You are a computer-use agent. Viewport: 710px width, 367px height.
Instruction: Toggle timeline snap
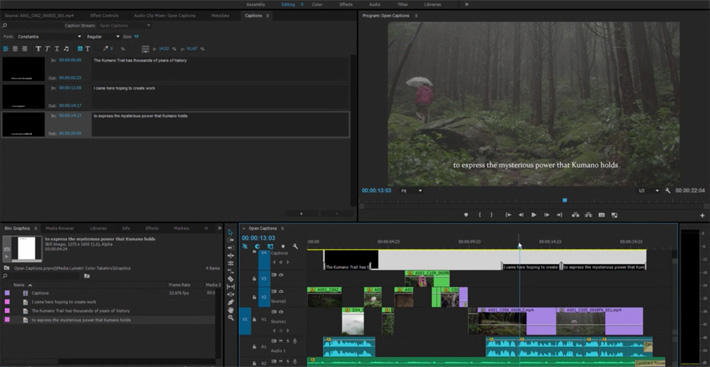pyautogui.click(x=257, y=247)
